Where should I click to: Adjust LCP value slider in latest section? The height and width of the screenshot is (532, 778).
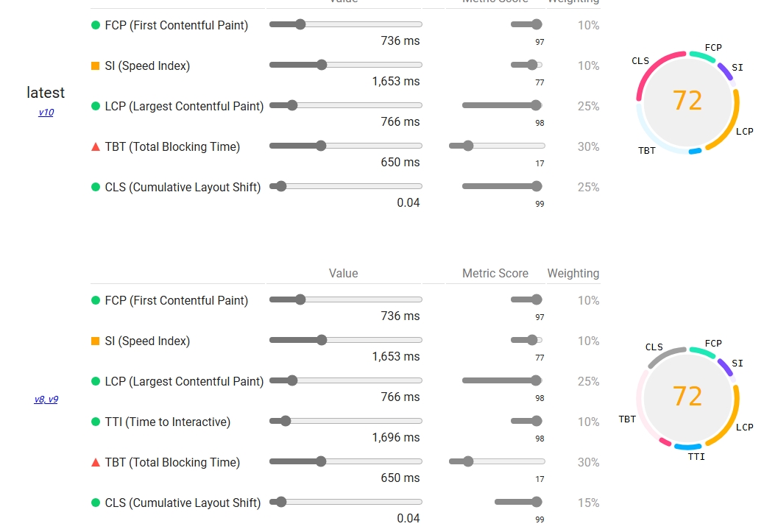346,105
